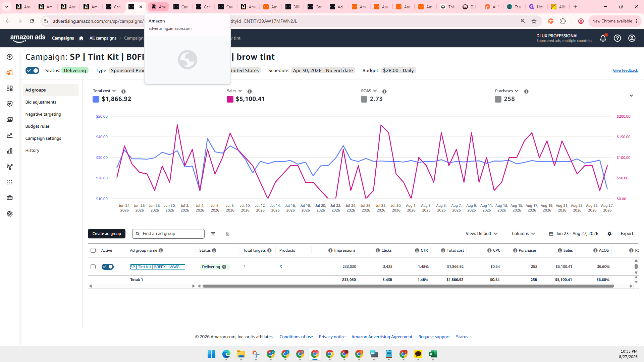644x362 pixels.
Task: Click the Export button
Action: point(627,234)
